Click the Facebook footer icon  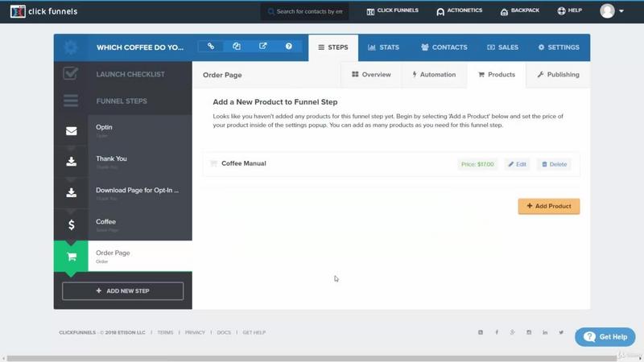pyautogui.click(x=497, y=332)
